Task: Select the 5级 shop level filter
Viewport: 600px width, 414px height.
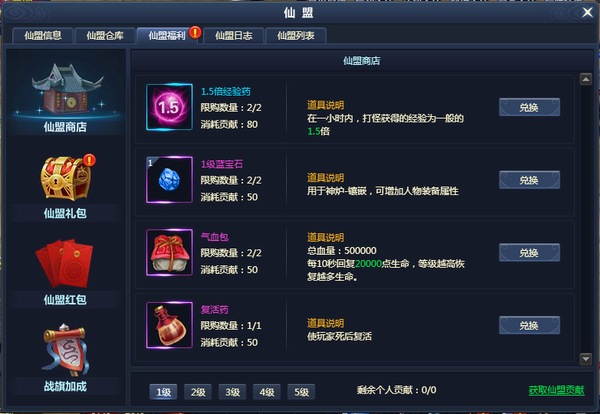Action: click(301, 392)
